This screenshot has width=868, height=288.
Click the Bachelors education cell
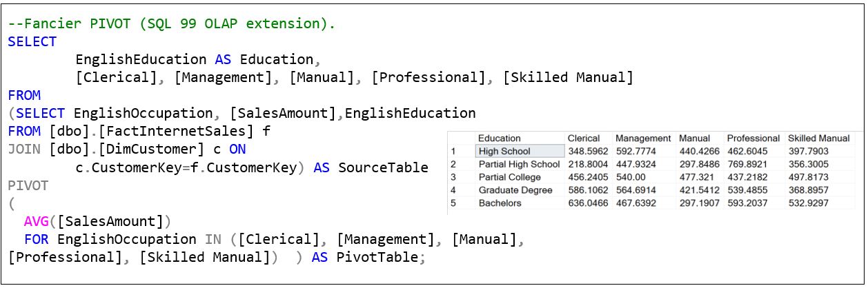coord(500,203)
